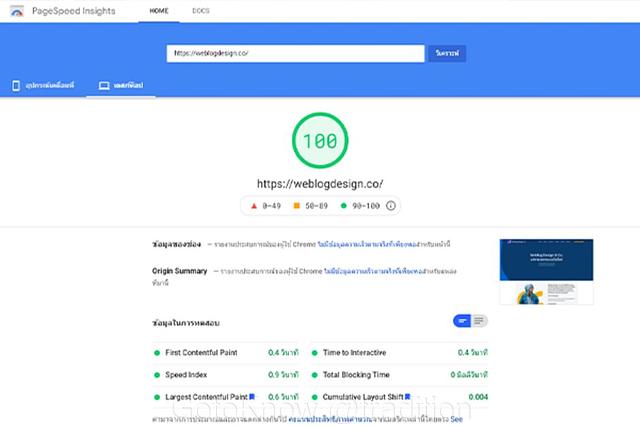Select the desktop tab
The image size is (640, 427).
click(121, 85)
